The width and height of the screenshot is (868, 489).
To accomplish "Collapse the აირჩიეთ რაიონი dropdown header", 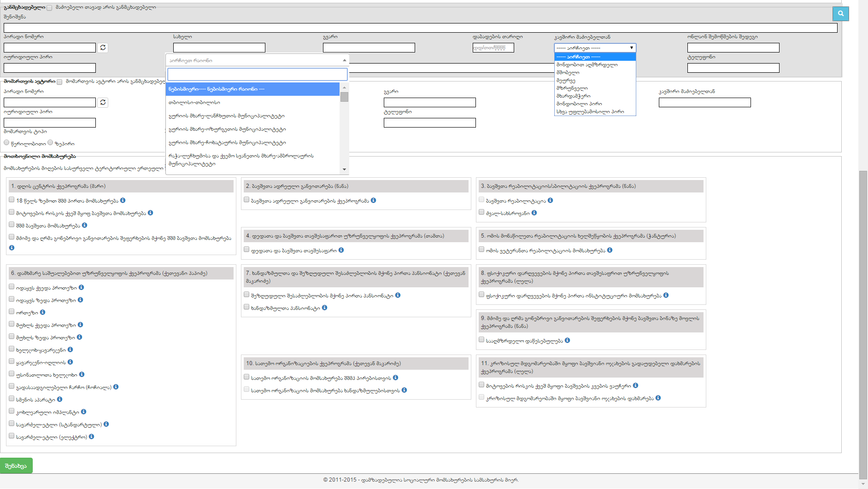I will [257, 60].
